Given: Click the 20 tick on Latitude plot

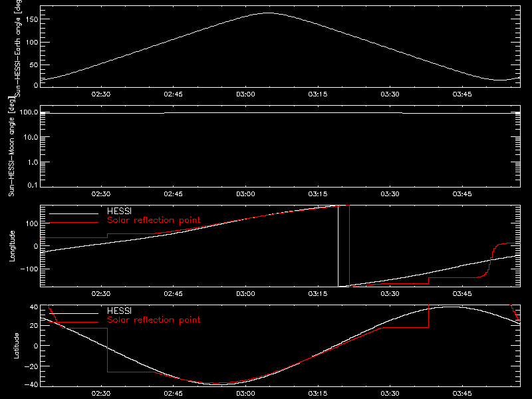Looking at the screenshot, I should [34, 326].
